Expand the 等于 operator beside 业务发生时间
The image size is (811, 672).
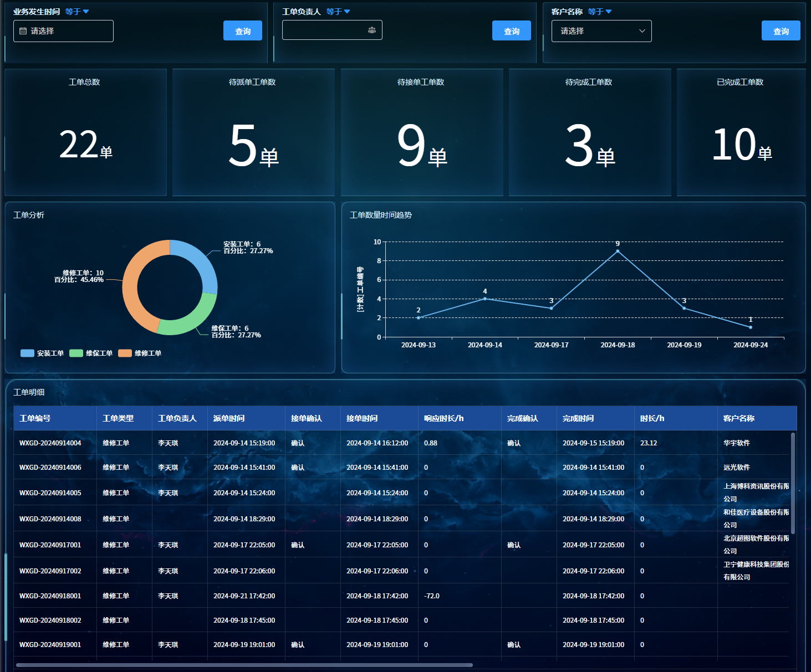[x=77, y=12]
